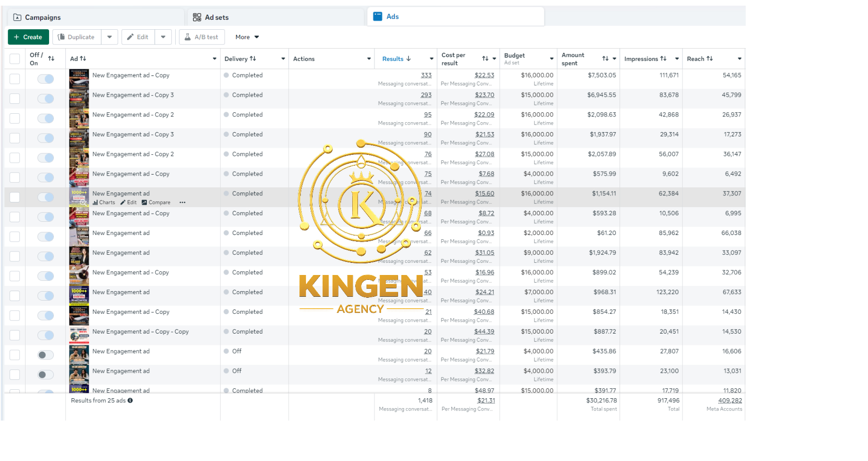This screenshot has height=461, width=868.
Task: Click the $30,216.78 total spent value
Action: click(x=602, y=401)
